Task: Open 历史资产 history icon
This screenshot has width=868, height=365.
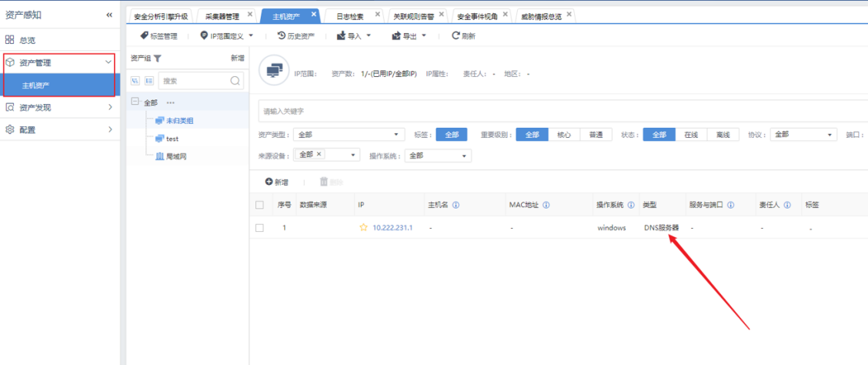Action: (282, 35)
